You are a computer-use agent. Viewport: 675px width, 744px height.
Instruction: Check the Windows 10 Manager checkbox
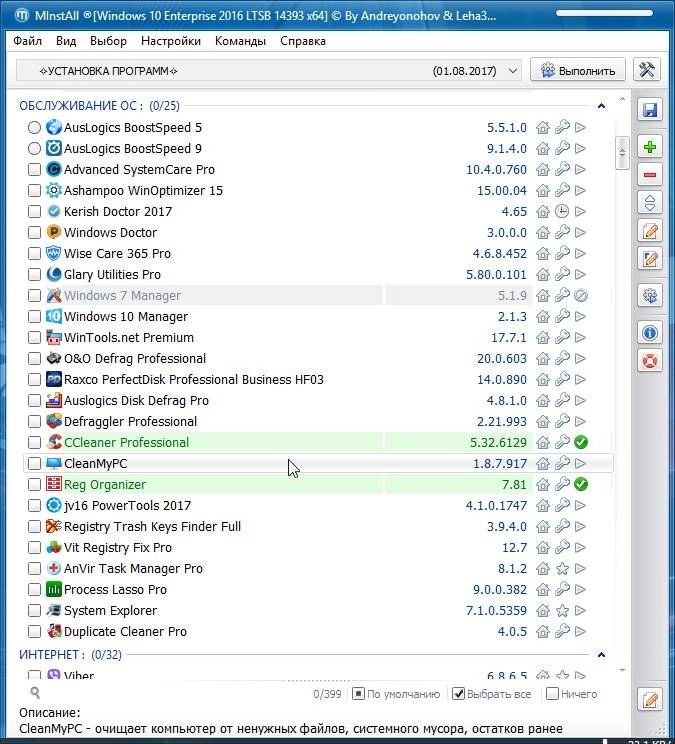tap(34, 316)
